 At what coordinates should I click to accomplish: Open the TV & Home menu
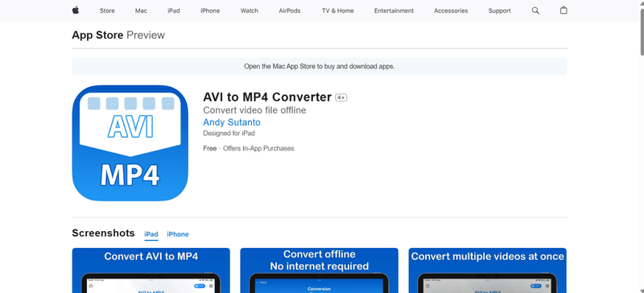pyautogui.click(x=337, y=11)
